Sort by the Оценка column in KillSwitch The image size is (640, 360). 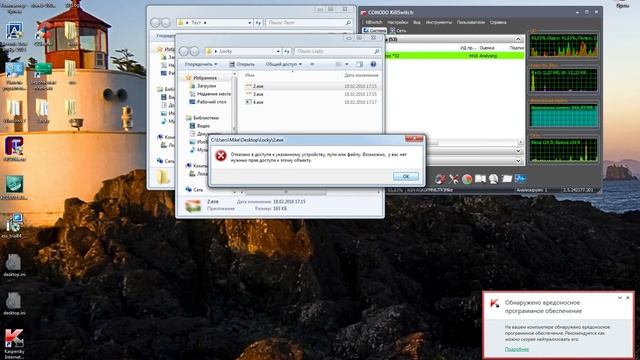pyautogui.click(x=487, y=48)
